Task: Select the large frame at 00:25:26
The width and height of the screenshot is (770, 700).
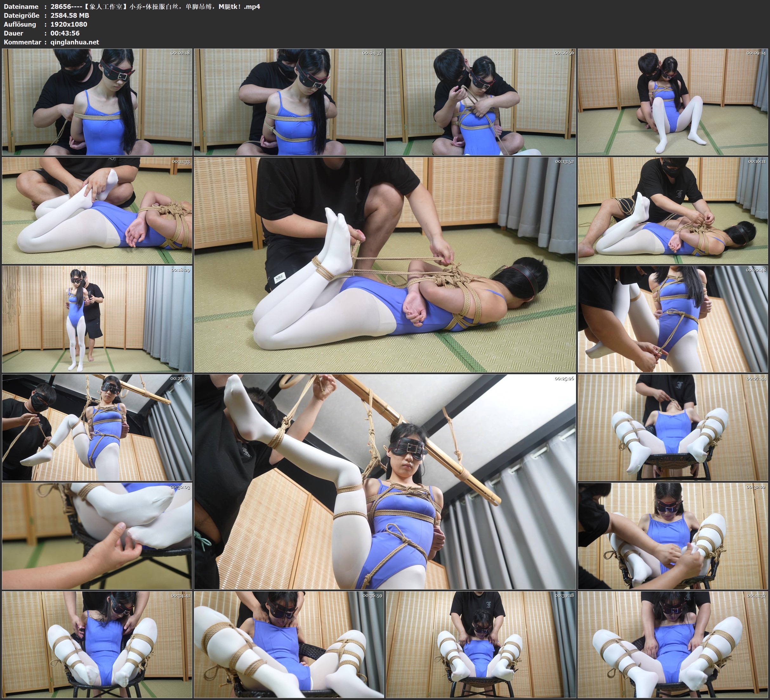Action: [x=385, y=481]
